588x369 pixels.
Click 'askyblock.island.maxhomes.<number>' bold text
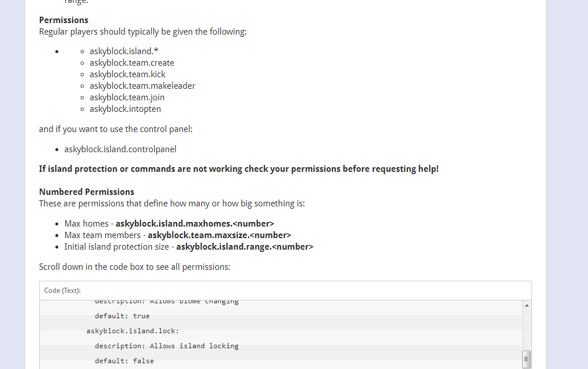pos(194,224)
